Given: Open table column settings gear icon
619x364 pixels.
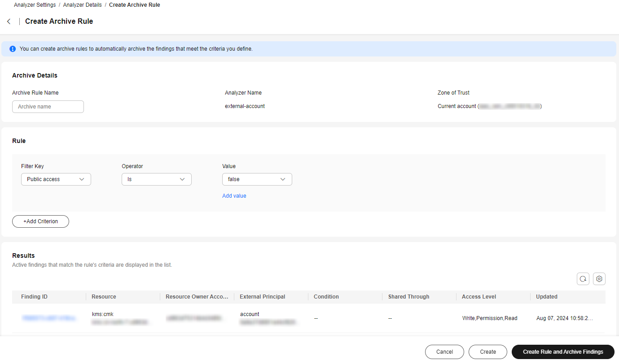Looking at the screenshot, I should [x=599, y=279].
